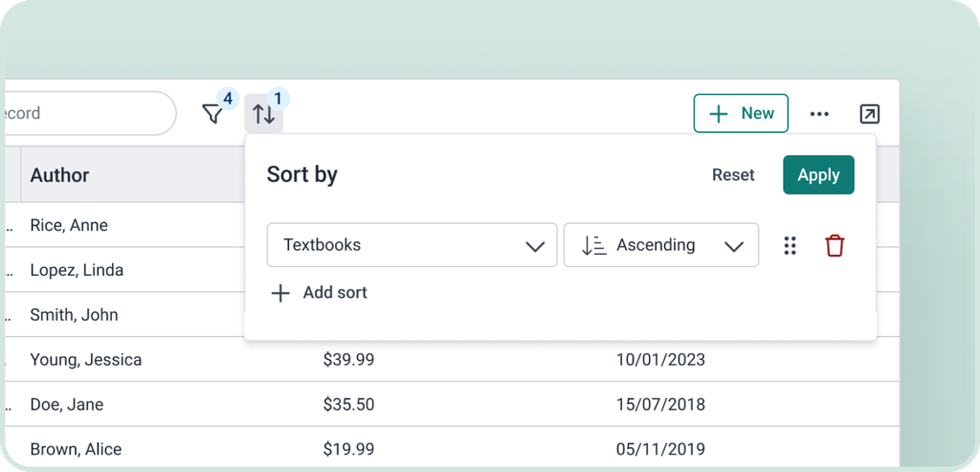Click the $35.50 price cell

[348, 404]
